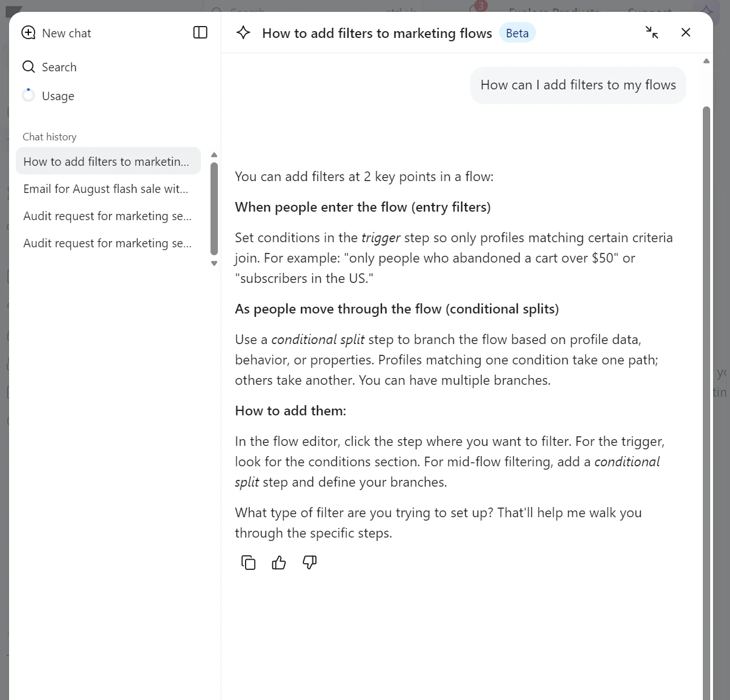The height and width of the screenshot is (700, 730).
Task: Click heading 'How to add them:'
Action: coord(290,411)
